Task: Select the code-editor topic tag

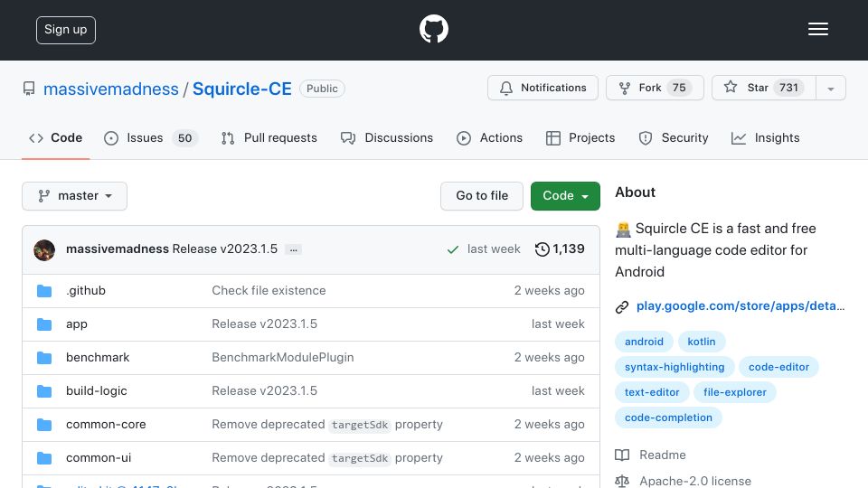Action: point(778,367)
